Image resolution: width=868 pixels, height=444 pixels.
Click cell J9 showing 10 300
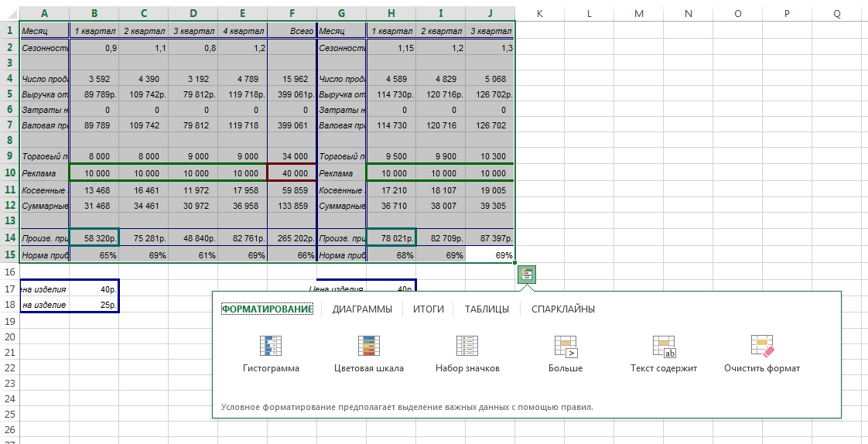pyautogui.click(x=490, y=156)
